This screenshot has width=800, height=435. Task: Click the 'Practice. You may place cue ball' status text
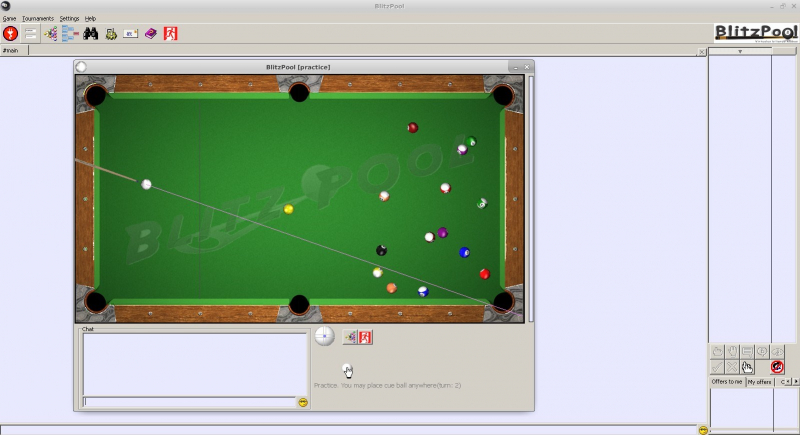387,386
